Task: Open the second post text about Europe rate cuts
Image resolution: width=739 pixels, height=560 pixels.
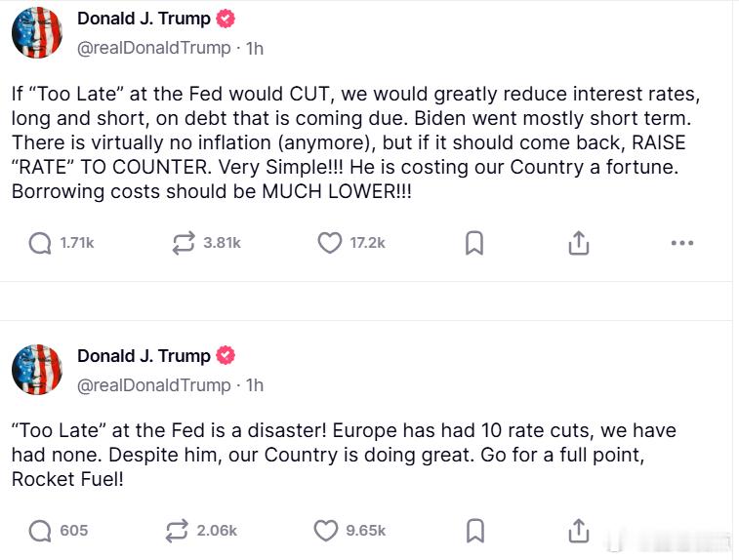Action: 344,455
